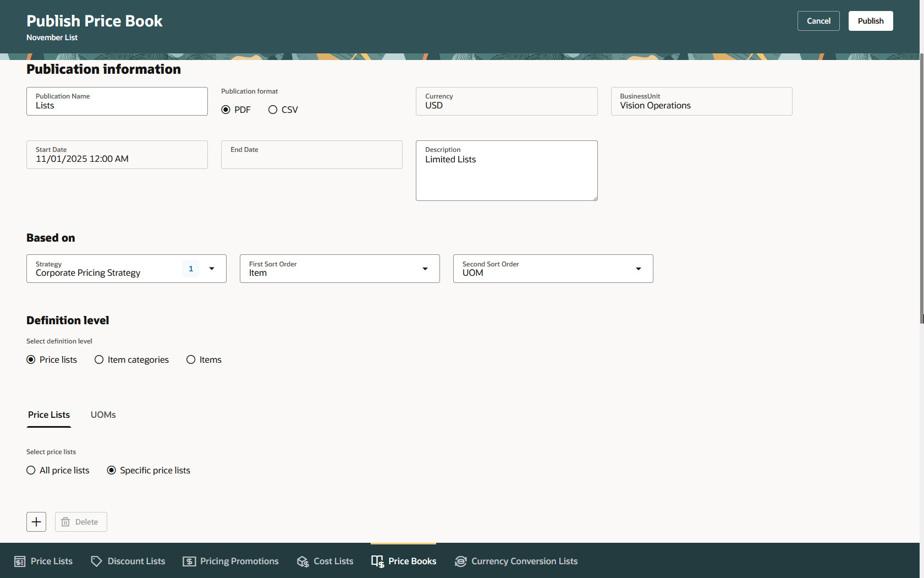Click the Cancel button

[818, 21]
